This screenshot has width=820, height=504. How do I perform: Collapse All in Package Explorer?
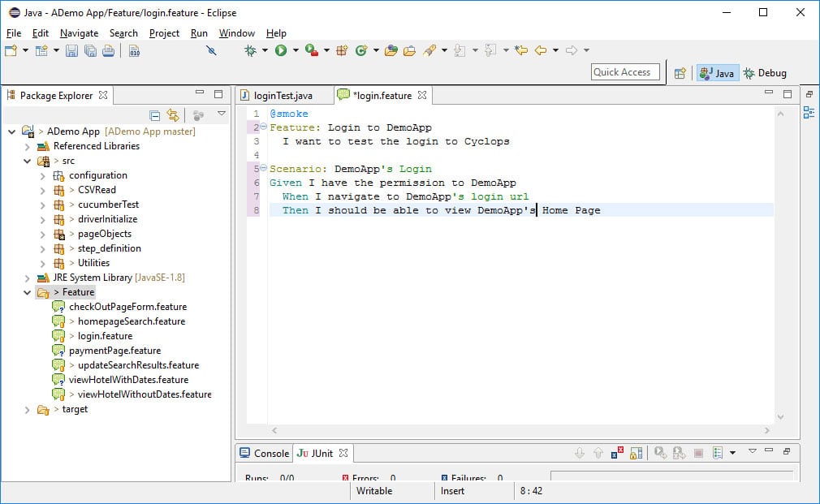[x=154, y=115]
